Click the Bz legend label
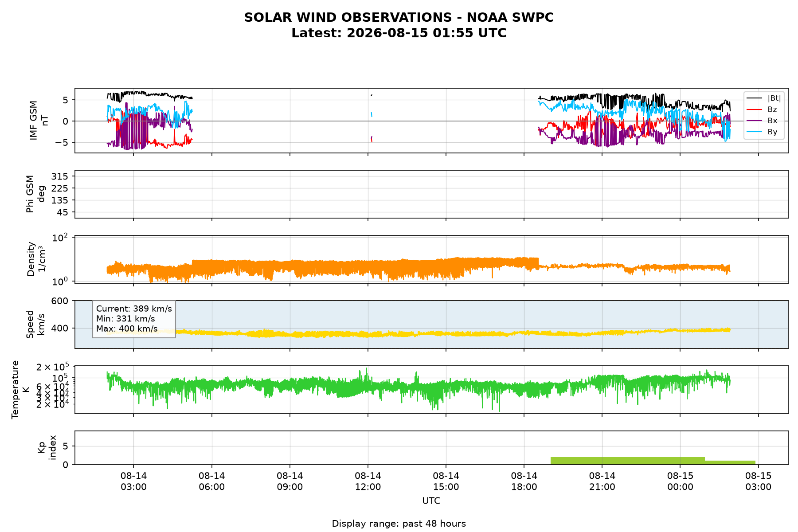 point(772,109)
